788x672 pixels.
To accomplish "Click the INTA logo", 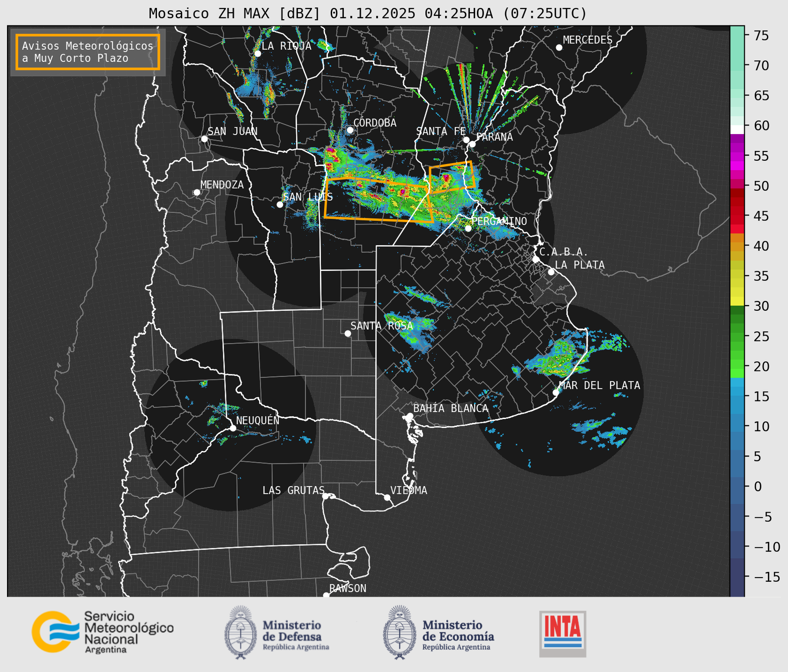I will [x=562, y=634].
